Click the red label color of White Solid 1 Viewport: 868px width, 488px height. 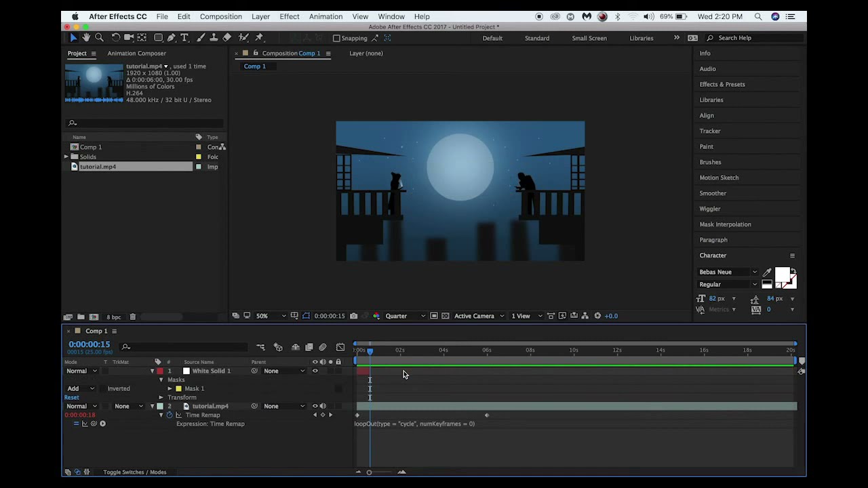[160, 371]
